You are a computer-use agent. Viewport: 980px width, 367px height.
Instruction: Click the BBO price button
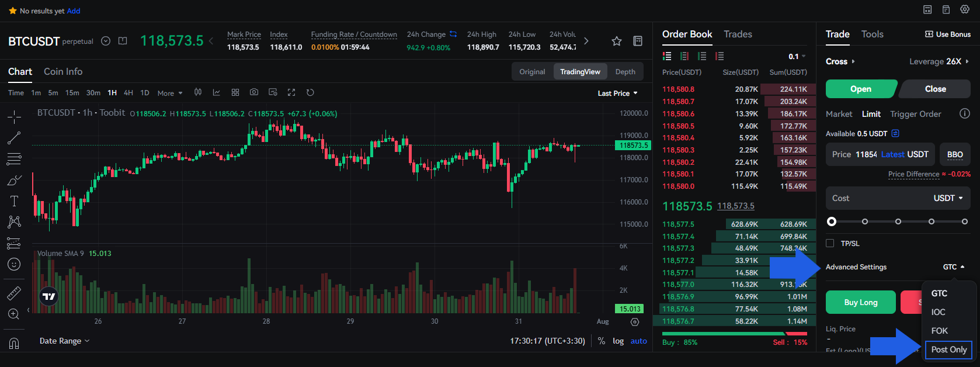[x=955, y=154]
